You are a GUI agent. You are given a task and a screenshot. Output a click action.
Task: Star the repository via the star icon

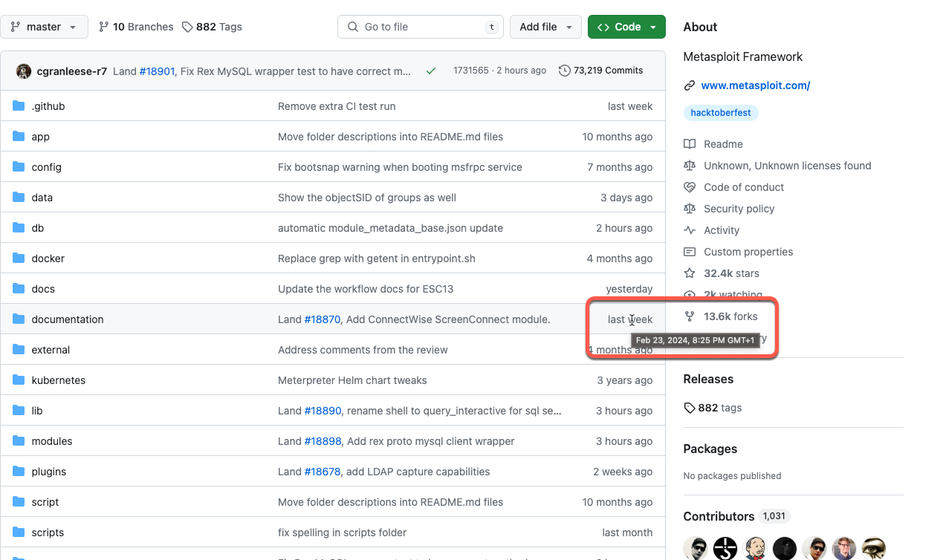tap(690, 273)
